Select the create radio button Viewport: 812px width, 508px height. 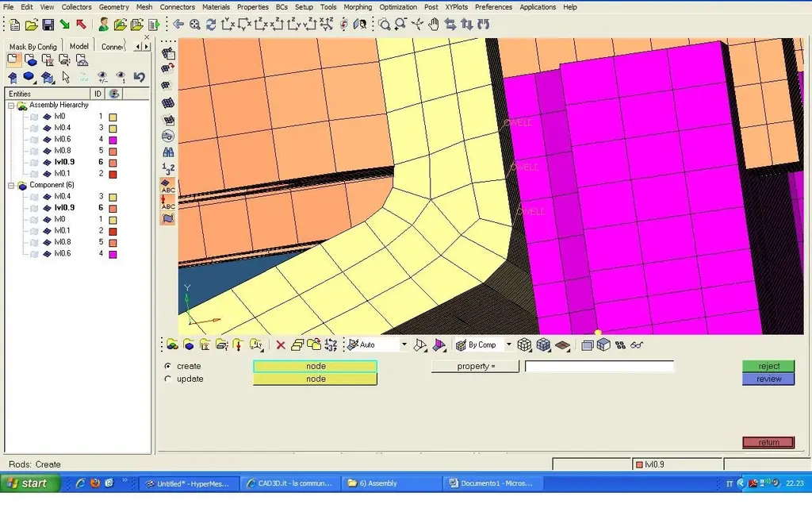168,367
